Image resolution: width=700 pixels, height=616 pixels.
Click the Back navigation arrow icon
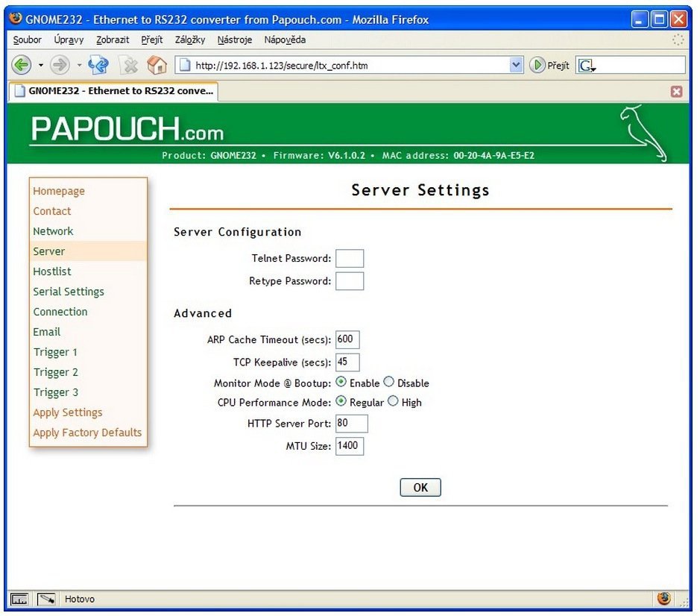[x=22, y=66]
